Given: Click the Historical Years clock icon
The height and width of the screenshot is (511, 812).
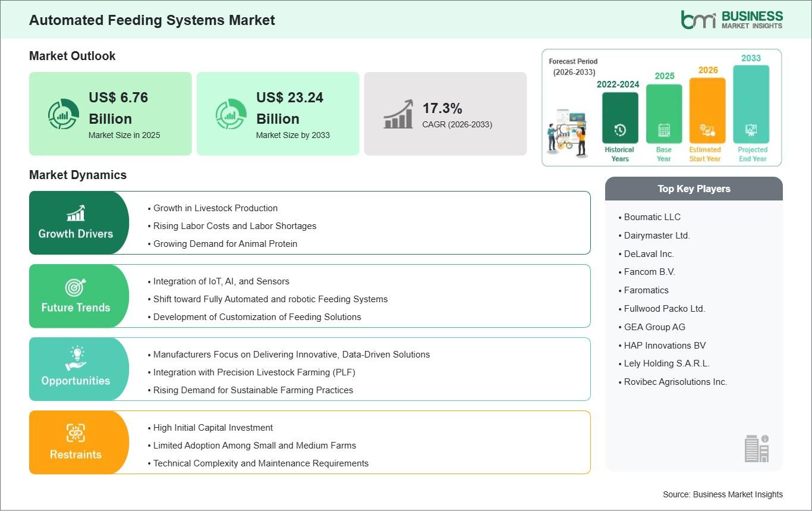Looking at the screenshot, I should tap(619, 130).
